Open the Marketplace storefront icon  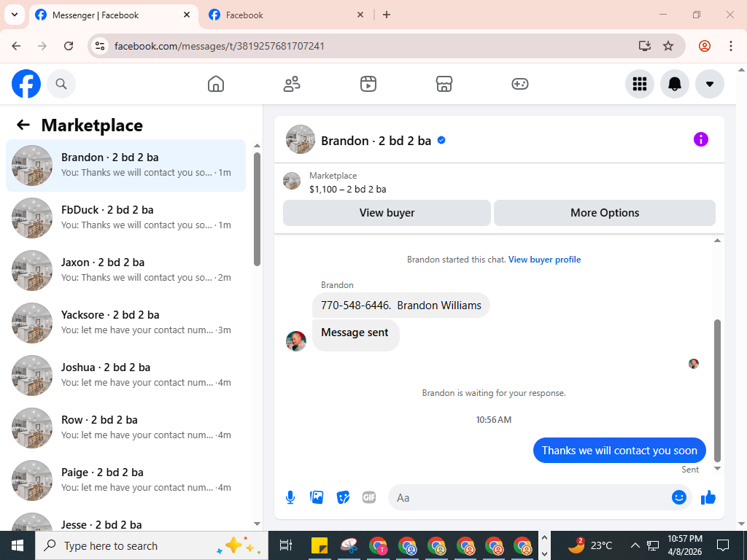pyautogui.click(x=444, y=84)
